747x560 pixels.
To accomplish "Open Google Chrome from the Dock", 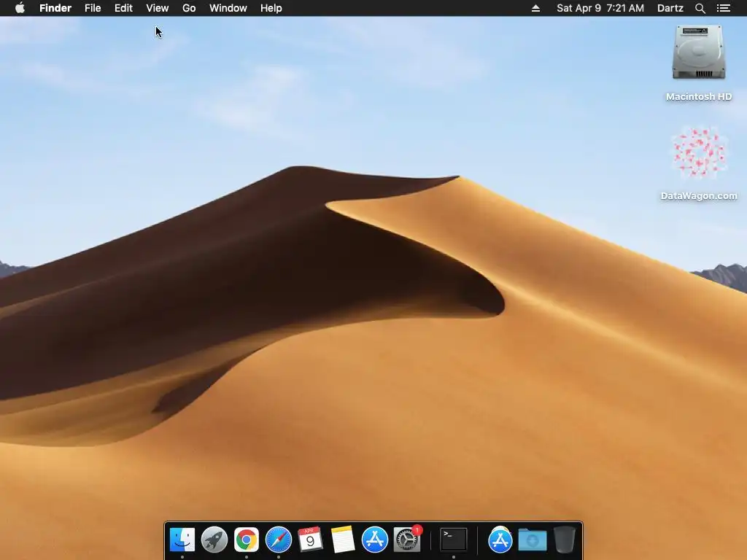I will tap(247, 540).
